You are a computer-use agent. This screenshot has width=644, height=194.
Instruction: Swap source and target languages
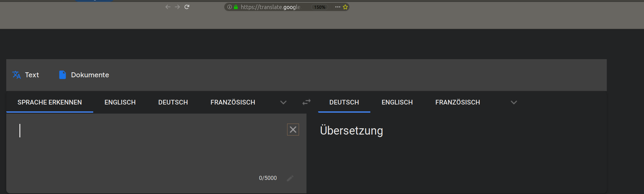tap(307, 102)
